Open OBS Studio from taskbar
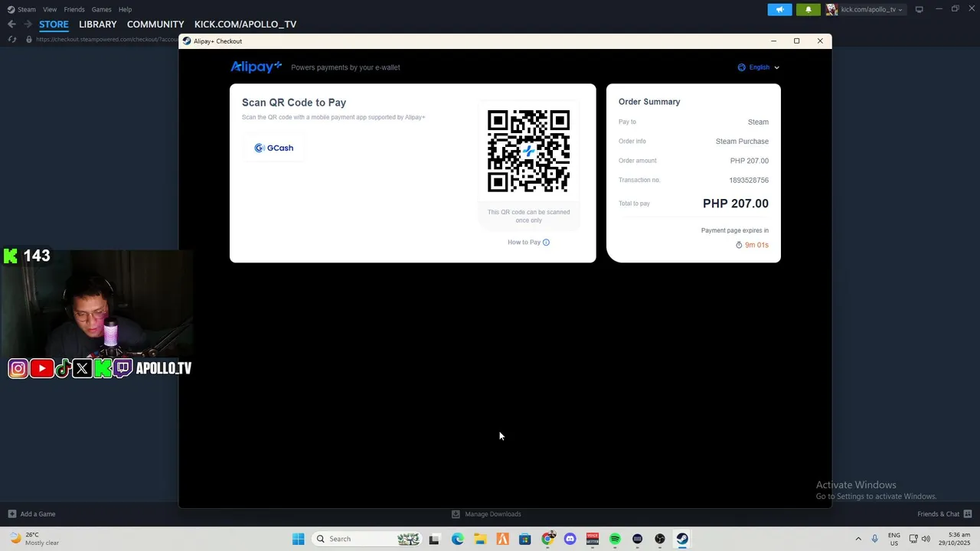 [x=660, y=539]
